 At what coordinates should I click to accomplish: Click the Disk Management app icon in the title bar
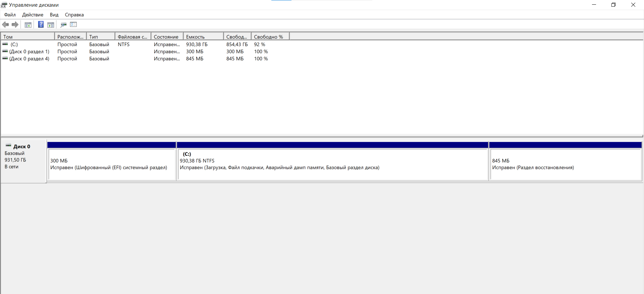click(4, 5)
